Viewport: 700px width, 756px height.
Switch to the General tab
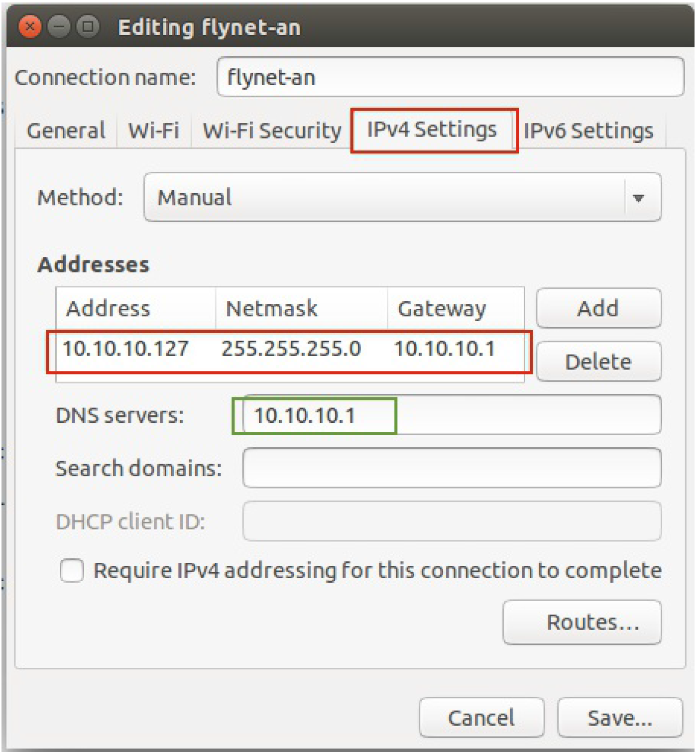point(66,130)
